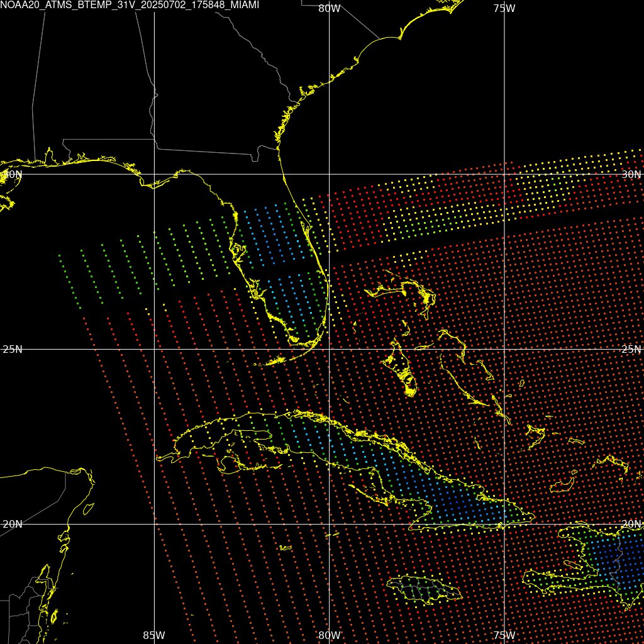Click the NOAA20_ATMS_BTEMP_31V title text

pyautogui.click(x=130, y=5)
